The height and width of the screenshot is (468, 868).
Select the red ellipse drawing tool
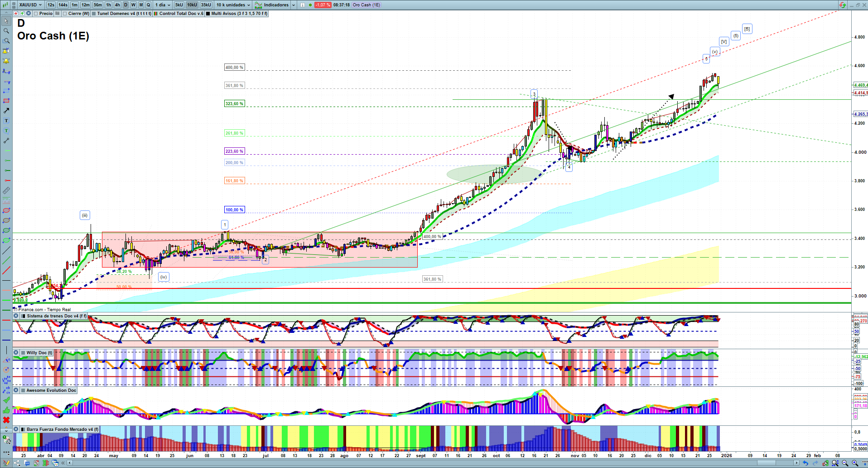point(6,210)
